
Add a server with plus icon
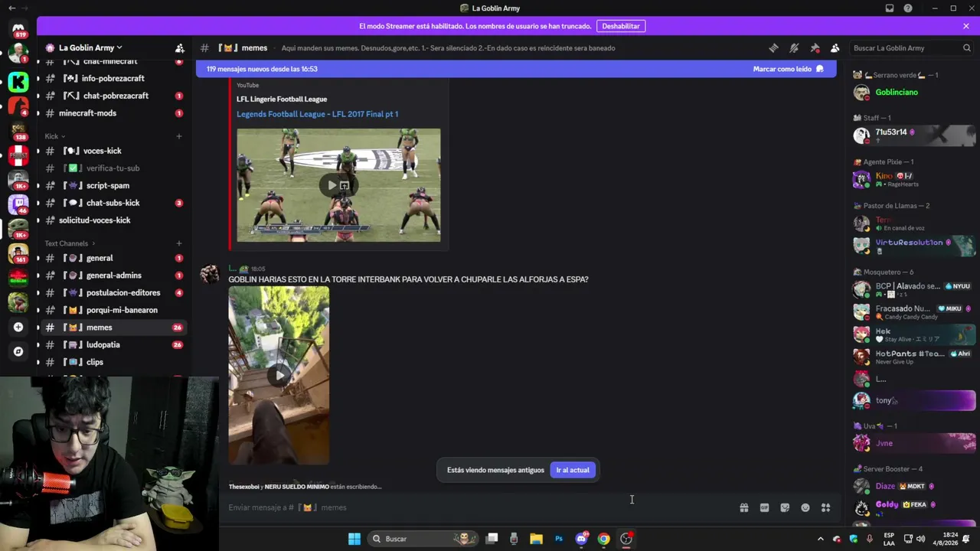coord(18,327)
